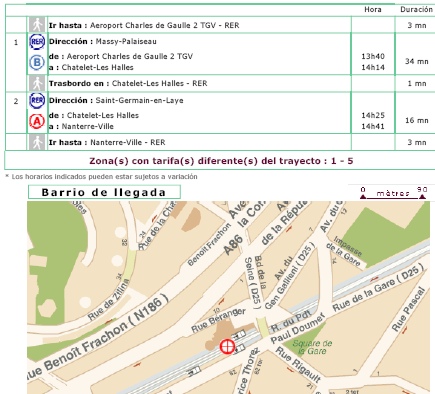The height and width of the screenshot is (394, 435).
Task: Click the 13h40 departure time
Action: pyautogui.click(x=373, y=56)
